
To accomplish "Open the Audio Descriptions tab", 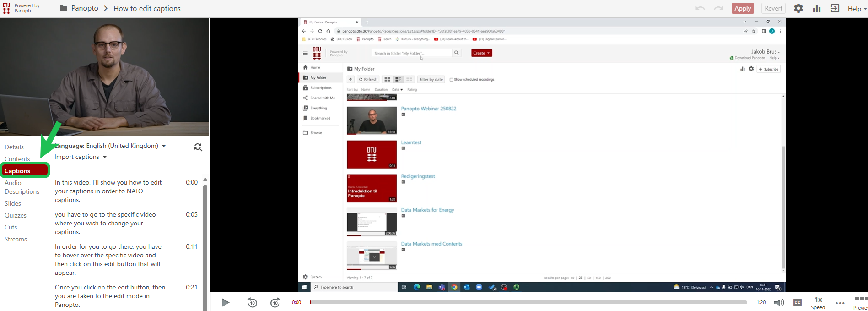I will tap(22, 187).
